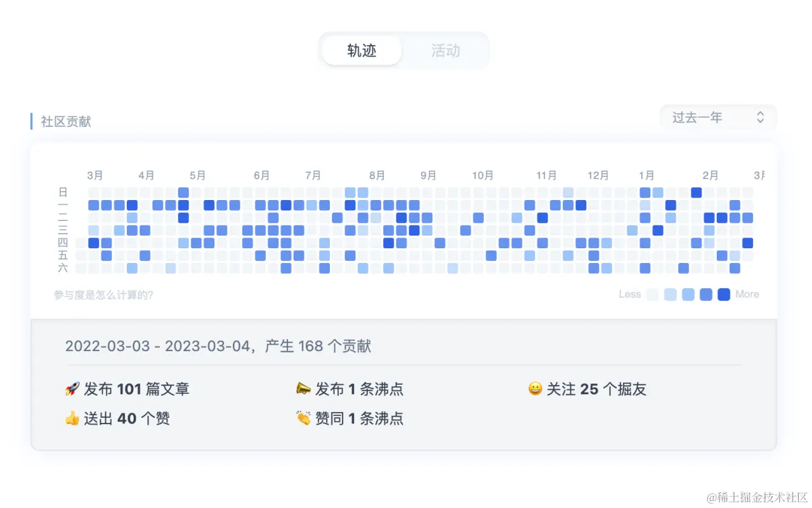Click the 2月 month label
The height and width of the screenshot is (508, 812).
tap(710, 175)
